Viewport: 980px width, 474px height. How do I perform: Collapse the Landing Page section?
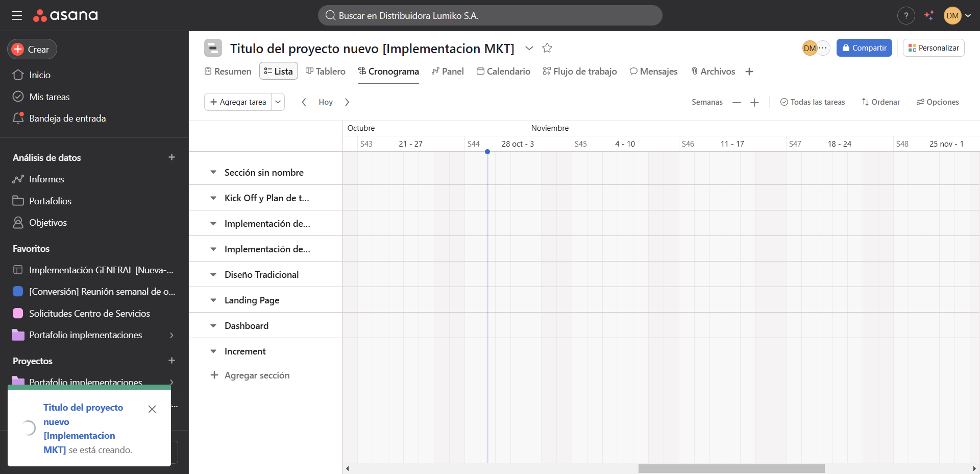coord(213,300)
